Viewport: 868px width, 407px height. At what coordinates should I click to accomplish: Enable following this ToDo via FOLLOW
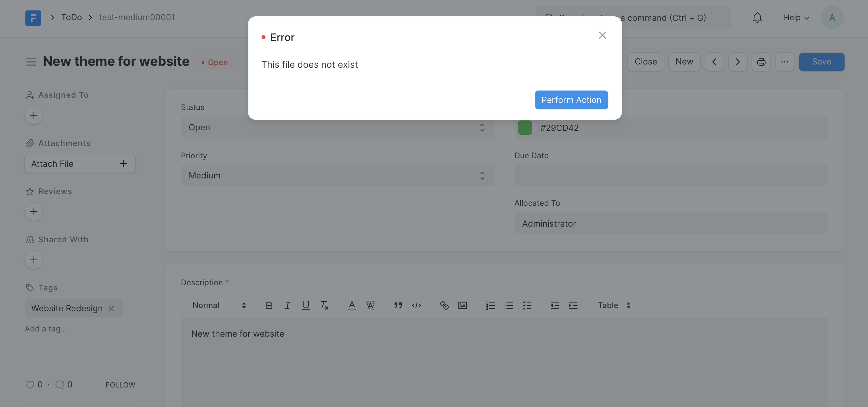(x=120, y=385)
